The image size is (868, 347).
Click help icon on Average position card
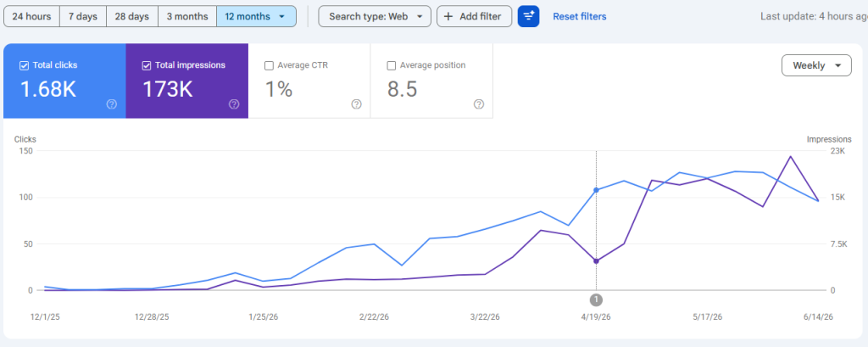tap(480, 104)
